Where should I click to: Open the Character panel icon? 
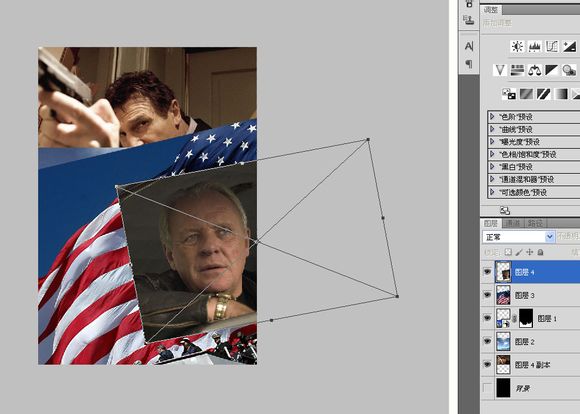pyautogui.click(x=469, y=46)
